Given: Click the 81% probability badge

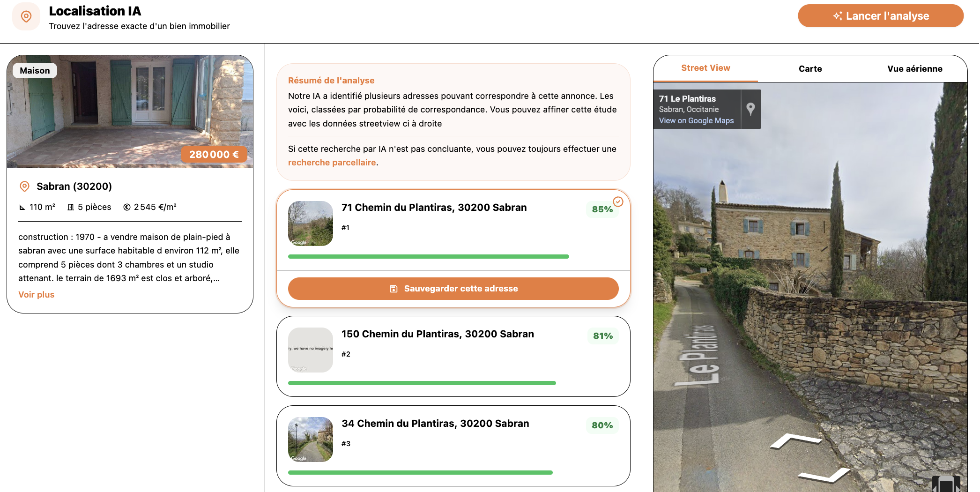Looking at the screenshot, I should coord(602,336).
